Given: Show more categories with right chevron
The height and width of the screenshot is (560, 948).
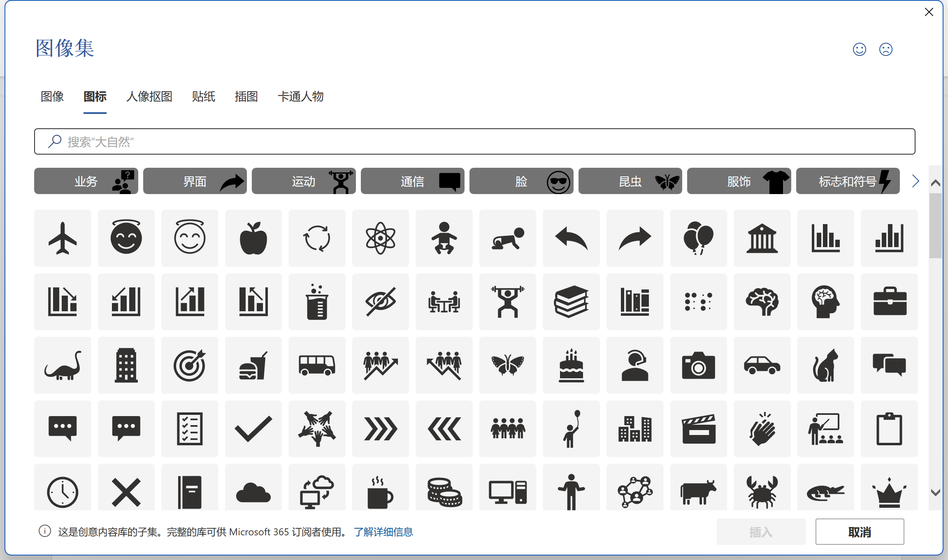Looking at the screenshot, I should [x=915, y=181].
